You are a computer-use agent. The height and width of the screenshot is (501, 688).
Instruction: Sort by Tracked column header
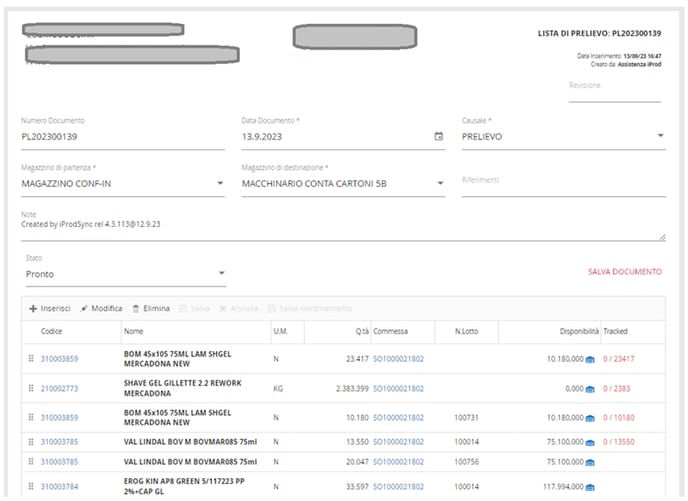pyautogui.click(x=615, y=332)
